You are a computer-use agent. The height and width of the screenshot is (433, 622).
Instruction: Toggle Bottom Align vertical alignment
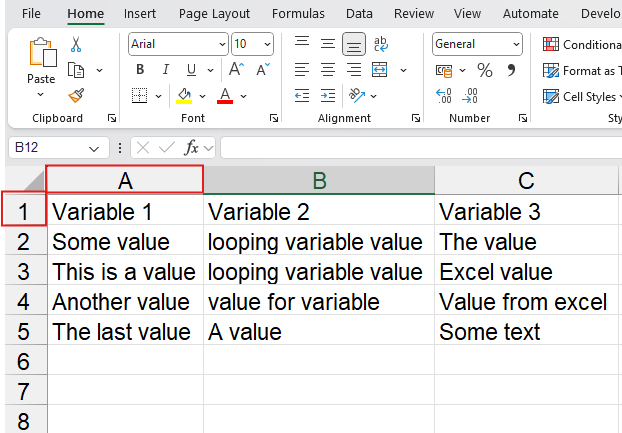coord(354,44)
